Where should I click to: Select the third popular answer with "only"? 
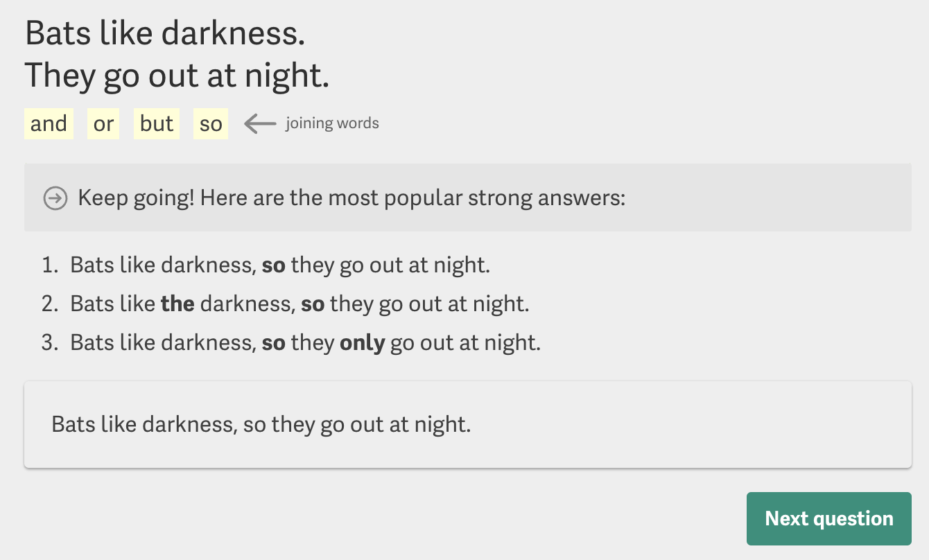coord(305,343)
